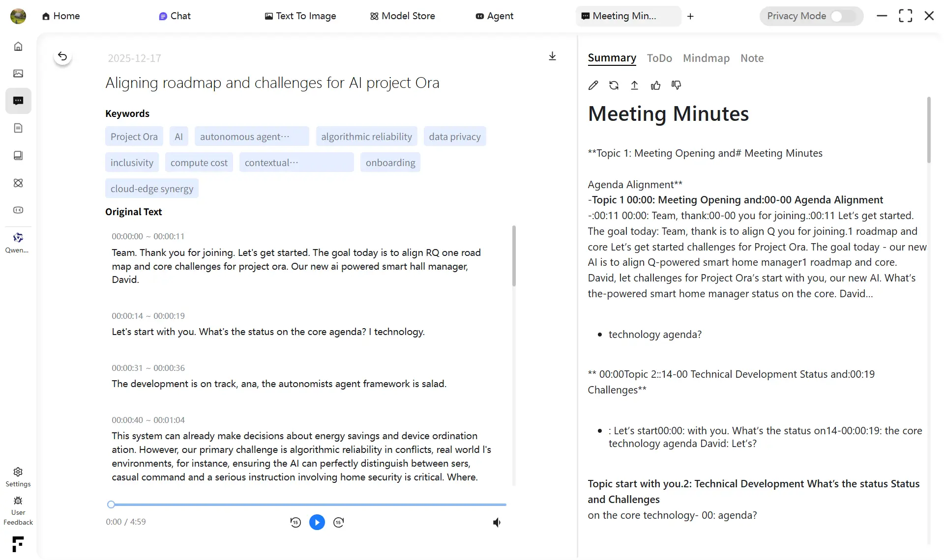This screenshot has height=560, width=944.
Task: Edit the summary with pencil icon
Action: click(593, 85)
